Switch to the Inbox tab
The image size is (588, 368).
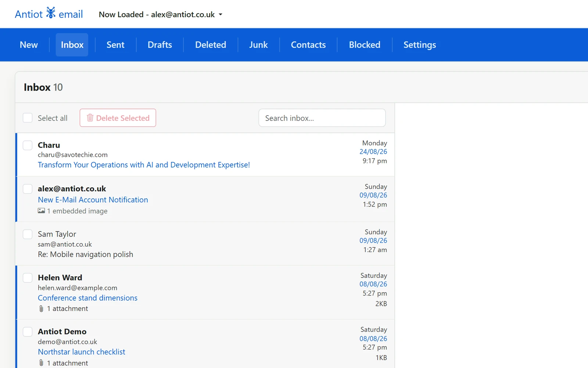pos(72,45)
